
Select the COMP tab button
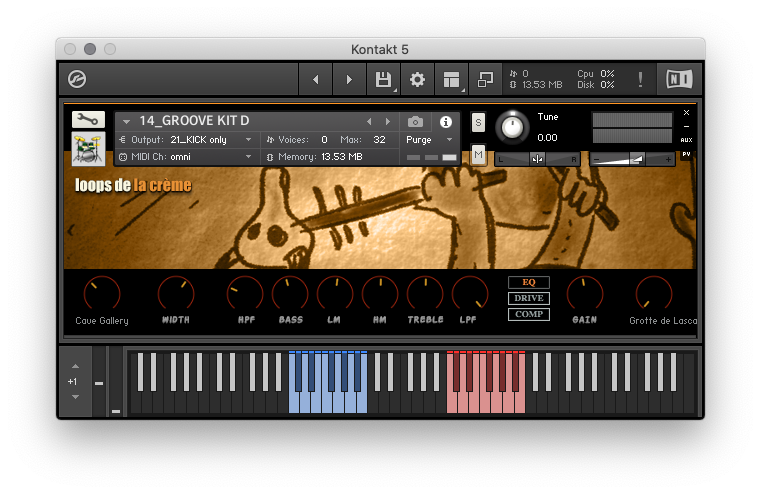click(529, 314)
